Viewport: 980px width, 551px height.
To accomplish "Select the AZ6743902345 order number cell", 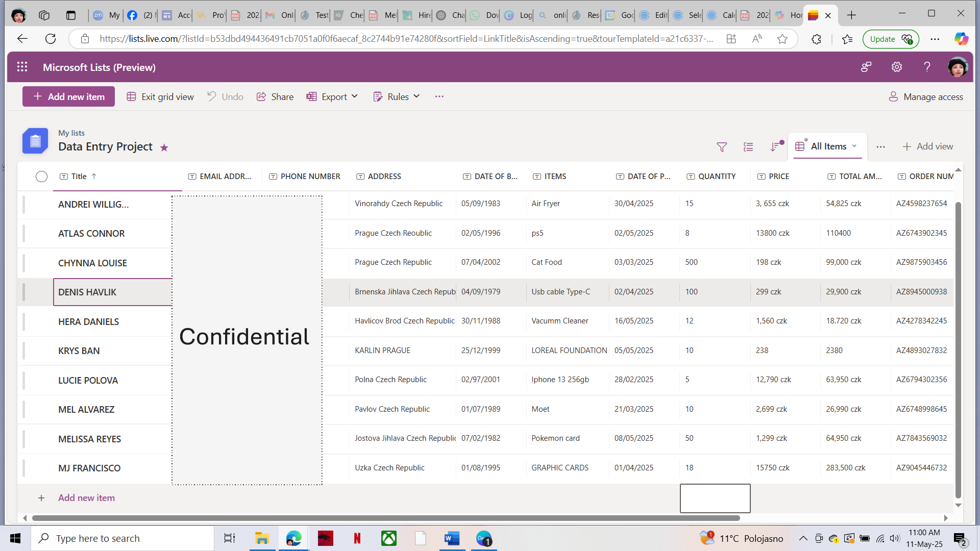I will point(922,233).
